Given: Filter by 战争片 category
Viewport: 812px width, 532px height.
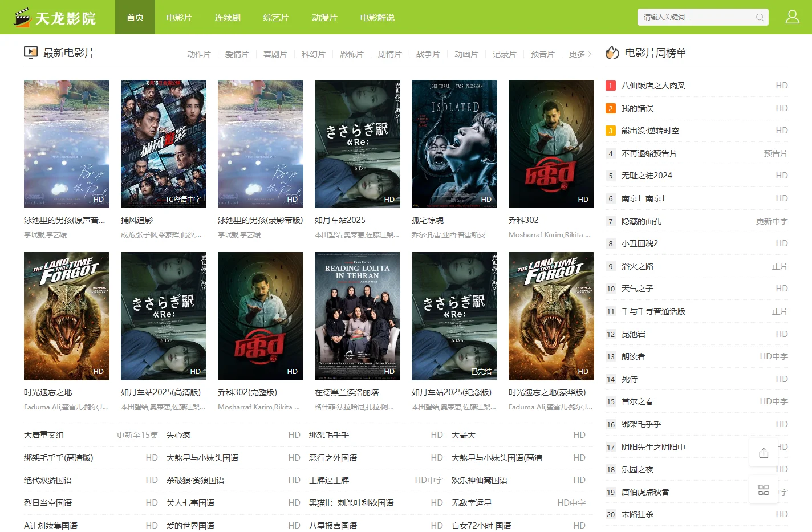Looking at the screenshot, I should click(428, 54).
